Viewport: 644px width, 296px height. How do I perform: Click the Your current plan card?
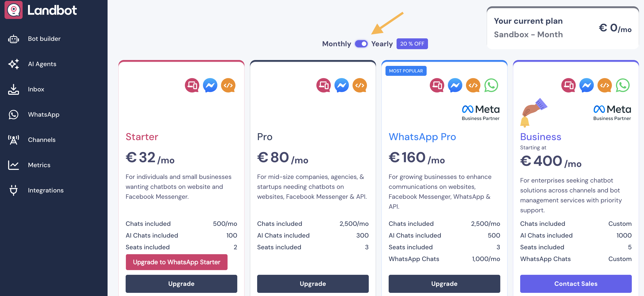click(x=562, y=28)
